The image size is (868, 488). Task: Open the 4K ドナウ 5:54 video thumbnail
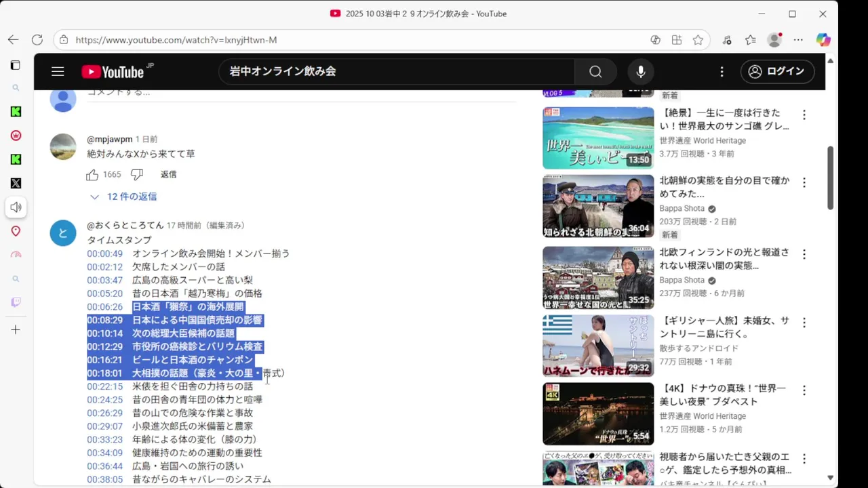pyautogui.click(x=598, y=414)
